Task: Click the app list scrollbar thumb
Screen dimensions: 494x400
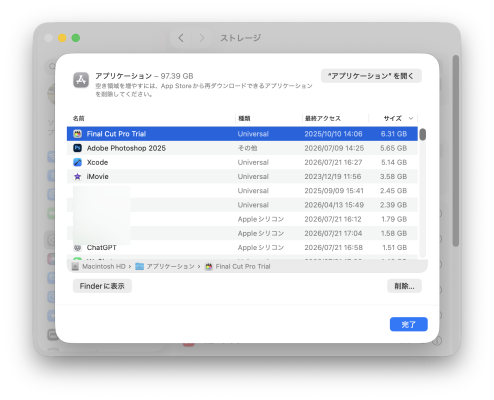Action: (423, 135)
